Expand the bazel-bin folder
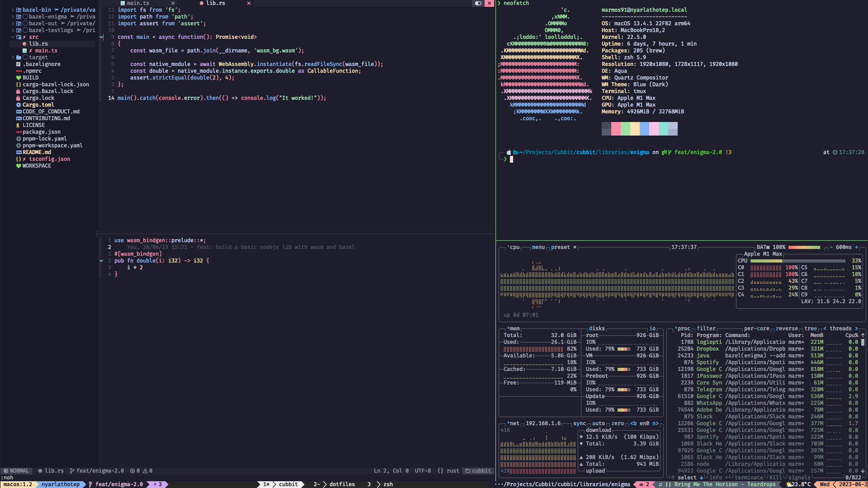The width and height of the screenshot is (868, 488). point(13,10)
